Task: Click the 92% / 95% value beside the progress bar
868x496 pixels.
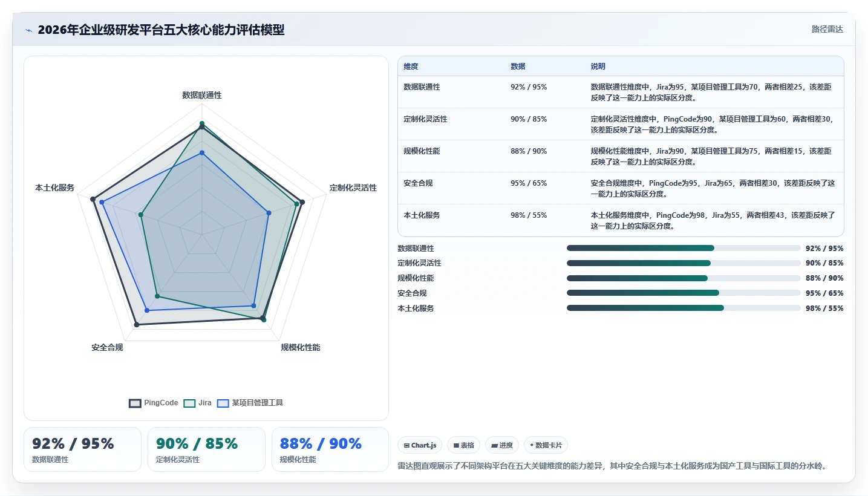Action: [824, 249]
